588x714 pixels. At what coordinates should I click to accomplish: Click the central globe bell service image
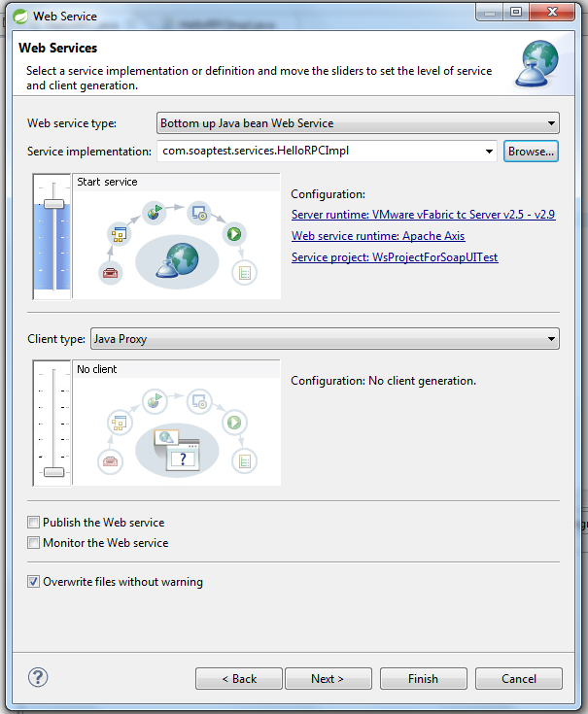[177, 261]
